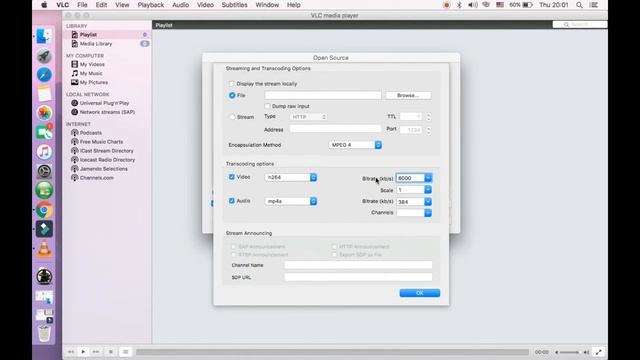The image size is (640, 360).
Task: Click the previous track button
Action: click(71, 351)
